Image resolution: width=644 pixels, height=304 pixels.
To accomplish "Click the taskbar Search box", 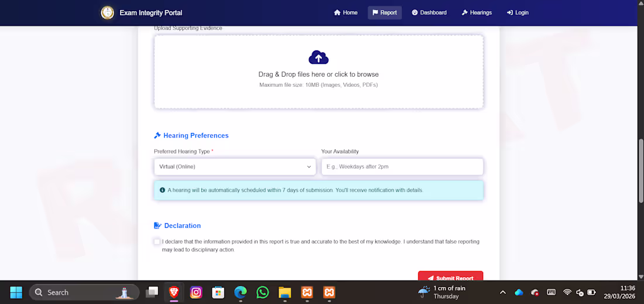I will [84, 292].
